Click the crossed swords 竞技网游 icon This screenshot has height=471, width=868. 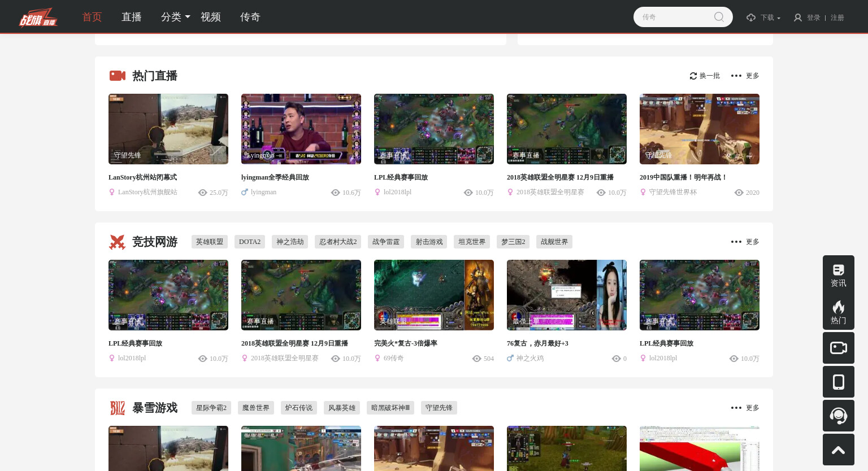click(117, 242)
